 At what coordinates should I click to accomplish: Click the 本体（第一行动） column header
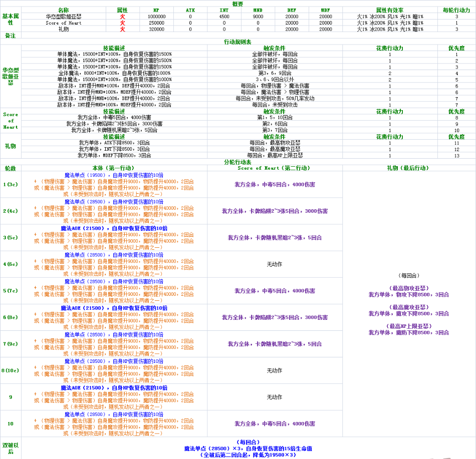[x=113, y=168]
